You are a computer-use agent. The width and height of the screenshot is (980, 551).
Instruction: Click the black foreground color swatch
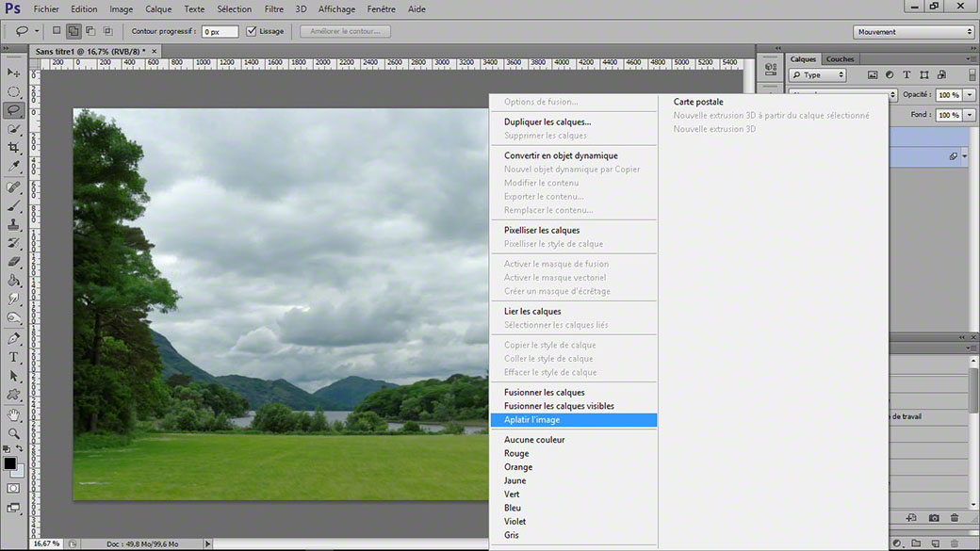(10, 463)
